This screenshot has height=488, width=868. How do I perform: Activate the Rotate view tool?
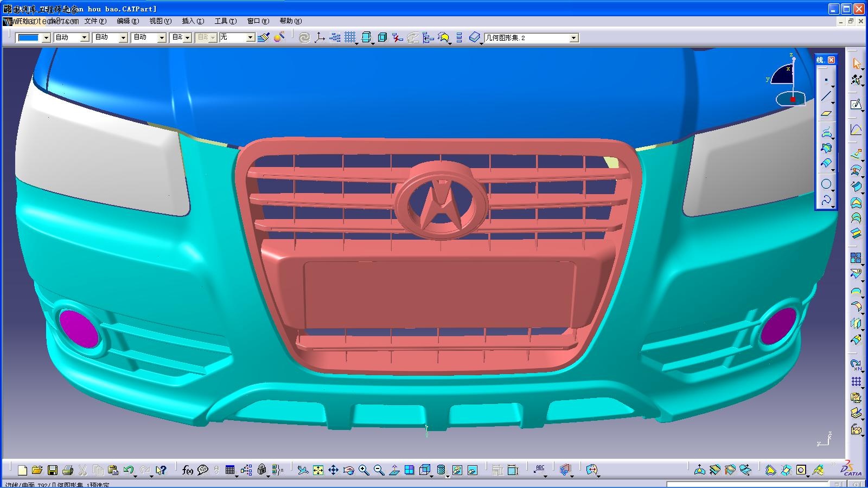click(348, 470)
